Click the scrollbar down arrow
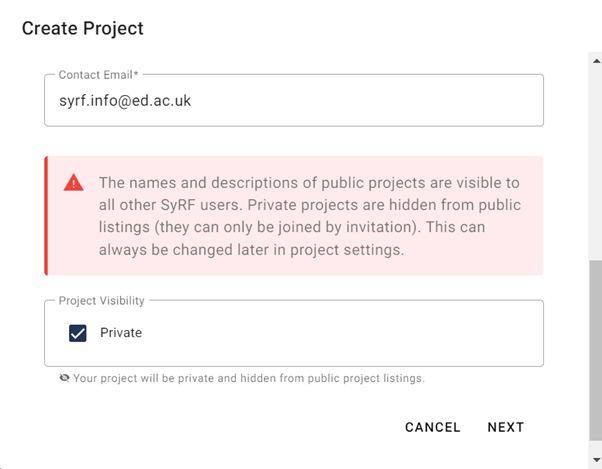 coord(595,460)
